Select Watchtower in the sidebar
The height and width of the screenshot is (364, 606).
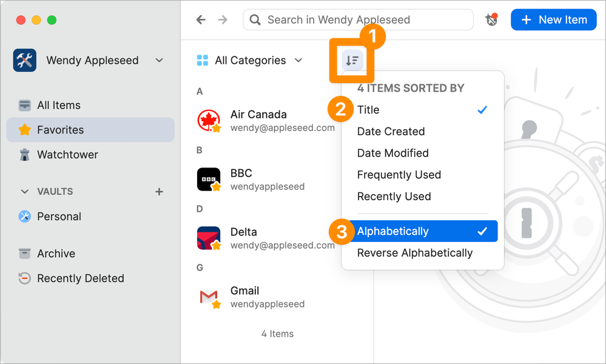point(67,155)
